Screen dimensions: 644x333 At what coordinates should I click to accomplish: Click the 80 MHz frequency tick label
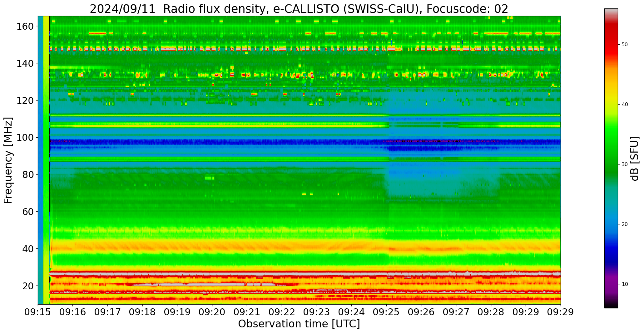[28, 174]
